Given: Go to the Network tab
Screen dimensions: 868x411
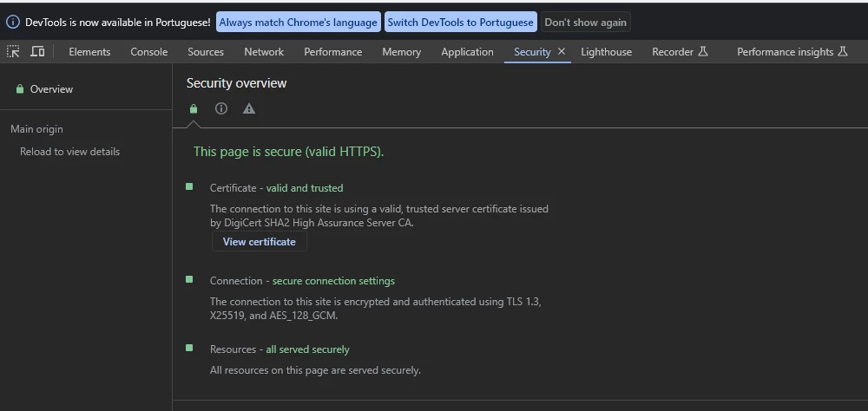Looking at the screenshot, I should pyautogui.click(x=264, y=52).
